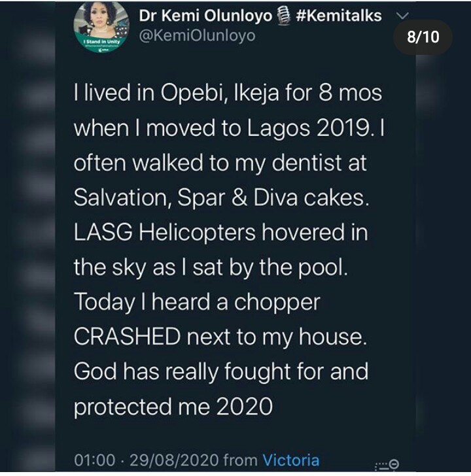Click the microphone emoji in display name

[x=285, y=16]
